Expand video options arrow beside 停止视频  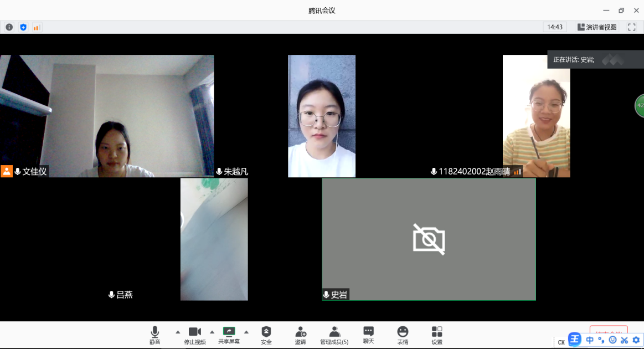pyautogui.click(x=212, y=332)
